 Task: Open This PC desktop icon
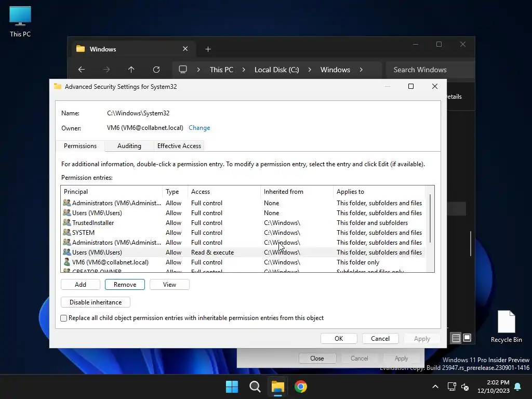(x=20, y=22)
